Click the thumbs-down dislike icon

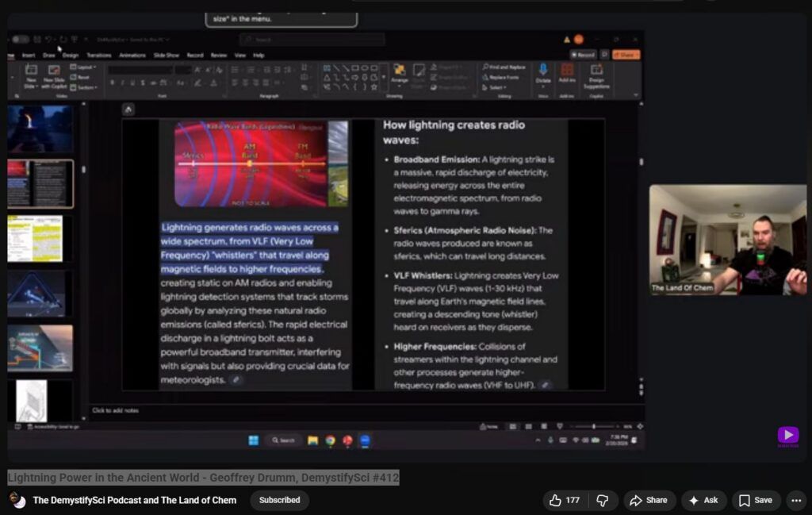tap(603, 501)
